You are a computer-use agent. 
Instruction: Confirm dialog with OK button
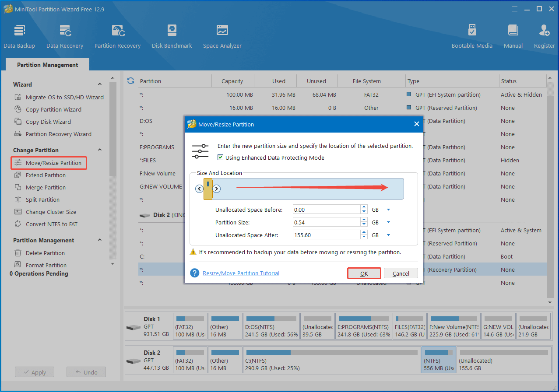click(x=364, y=273)
